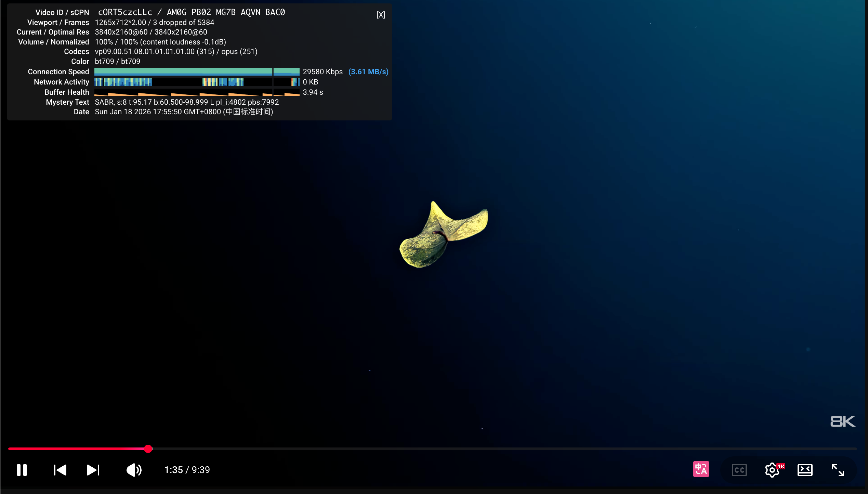Viewport: 868px width, 494px height.
Task: Close the stats for nerds panel
Action: (x=381, y=15)
